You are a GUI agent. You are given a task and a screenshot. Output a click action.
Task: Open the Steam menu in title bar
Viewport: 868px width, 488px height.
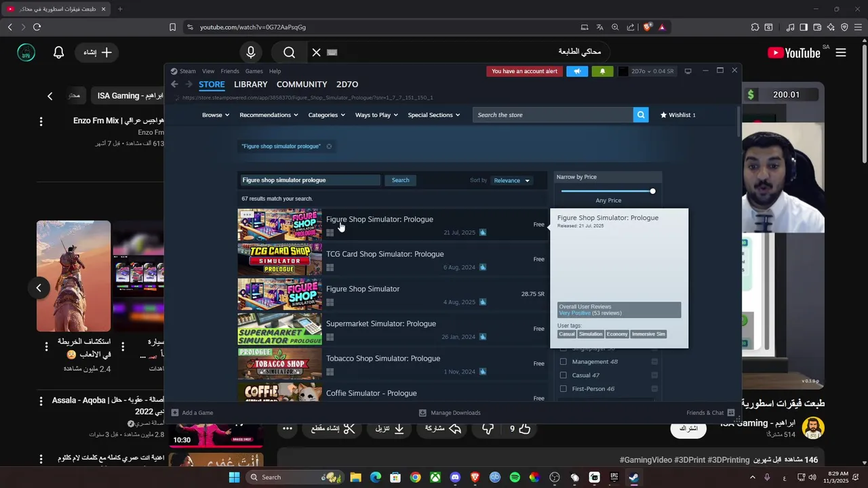point(188,71)
